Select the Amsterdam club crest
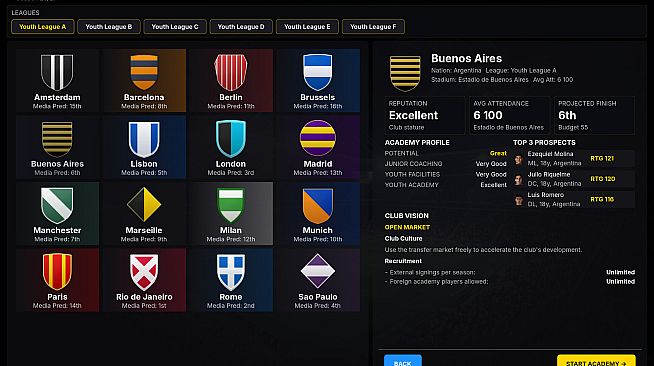 57,73
